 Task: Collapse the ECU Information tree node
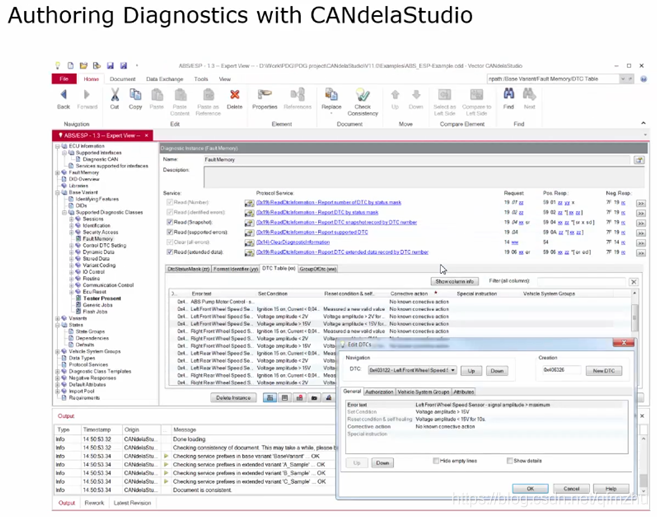pos(57,146)
